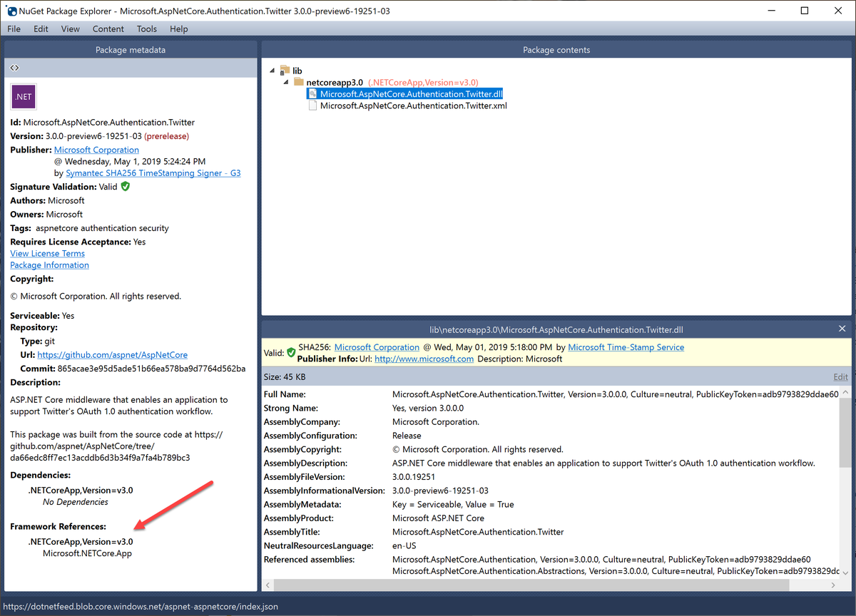Click the Edit link in file viewer
Image resolution: width=856 pixels, height=616 pixels.
840,376
